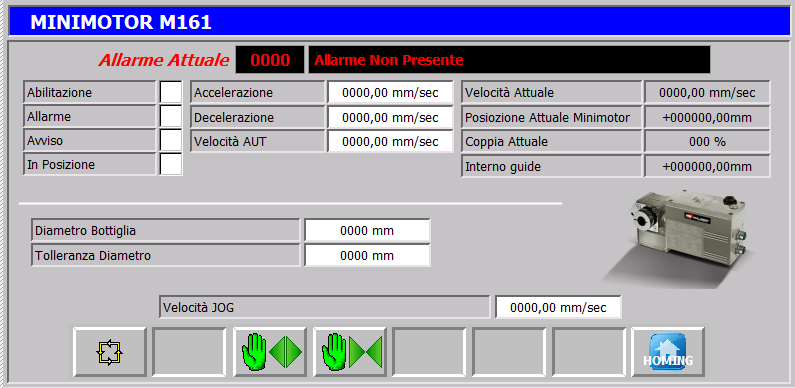Screen dimensions: 795x388
Task: Select the Velocità Attuale readout value
Action: tap(707, 93)
